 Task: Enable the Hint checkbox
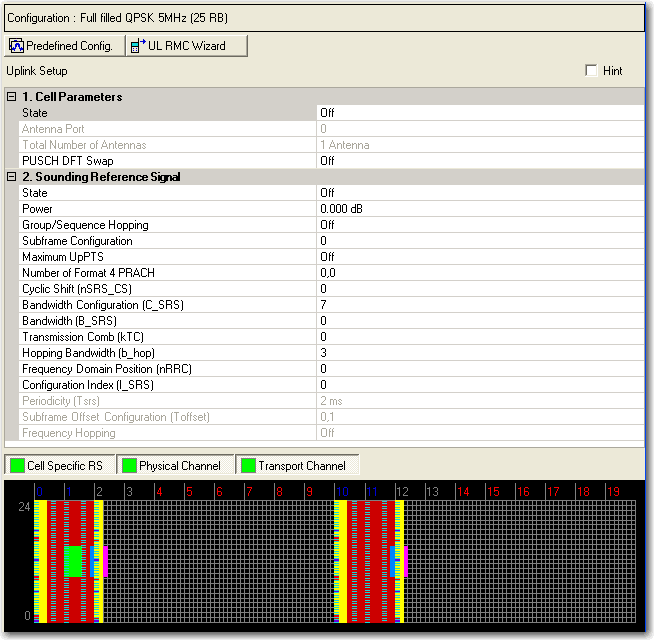(x=592, y=71)
